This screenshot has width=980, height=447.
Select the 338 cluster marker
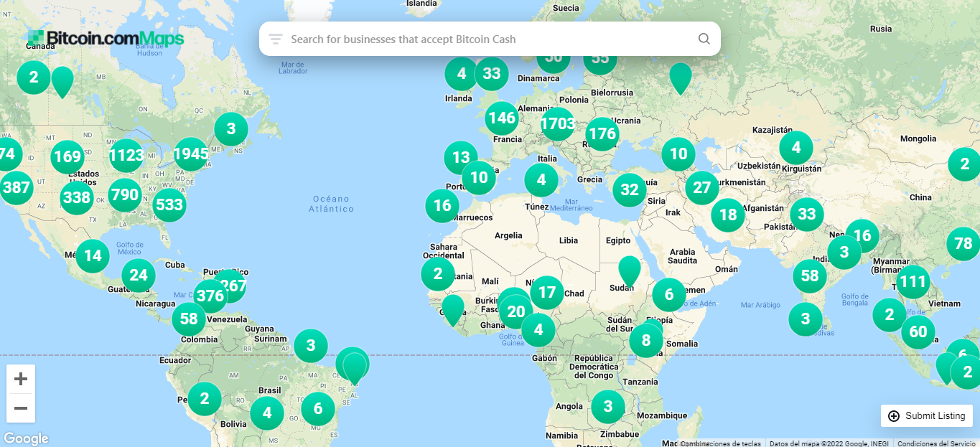coord(77,197)
